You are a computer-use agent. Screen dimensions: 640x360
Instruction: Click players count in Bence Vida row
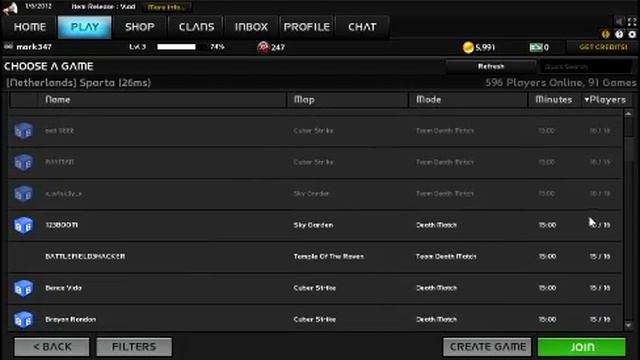pyautogui.click(x=600, y=288)
